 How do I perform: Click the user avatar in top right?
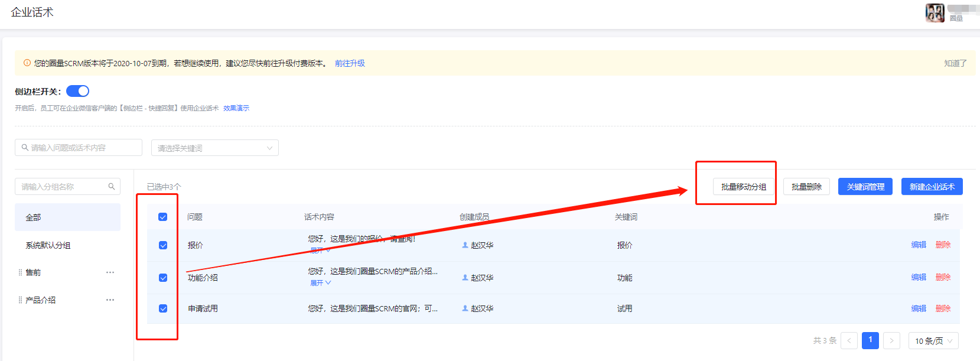pos(935,12)
